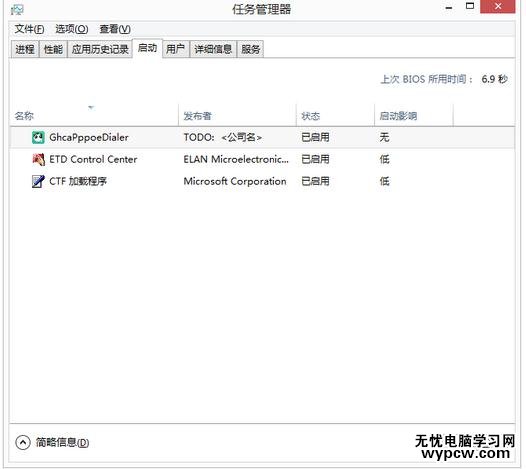The image size is (526, 469).
Task: Sort by the 发布者 column header
Action: tap(238, 115)
